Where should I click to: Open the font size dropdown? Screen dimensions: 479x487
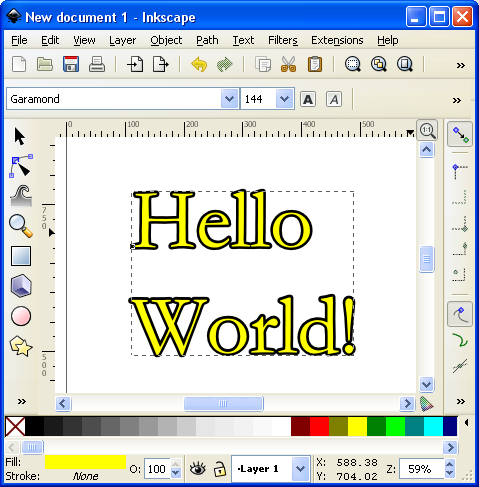point(284,99)
